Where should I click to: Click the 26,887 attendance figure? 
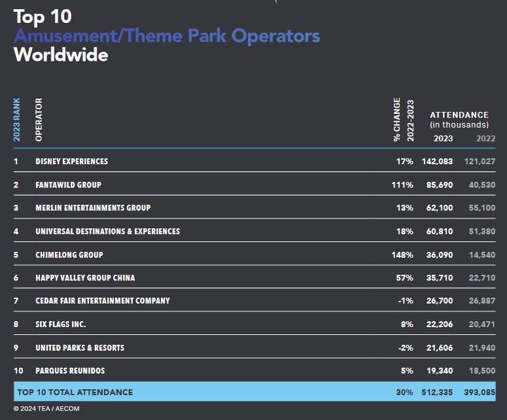[x=481, y=301]
